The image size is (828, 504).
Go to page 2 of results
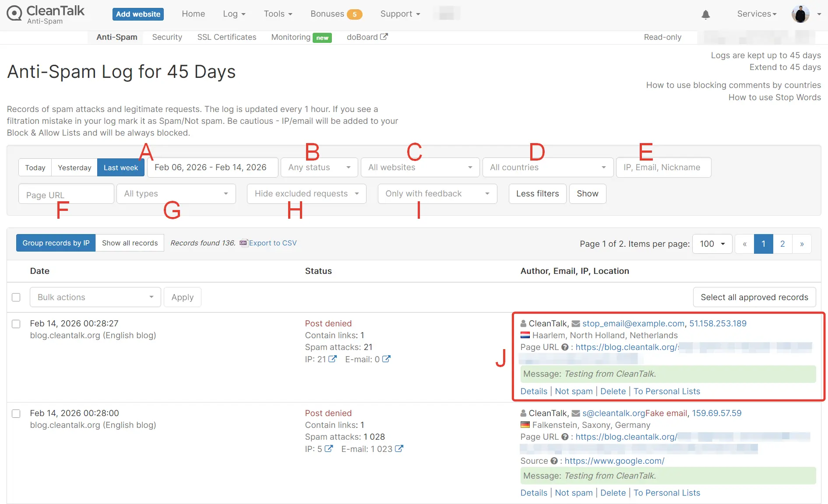point(782,244)
